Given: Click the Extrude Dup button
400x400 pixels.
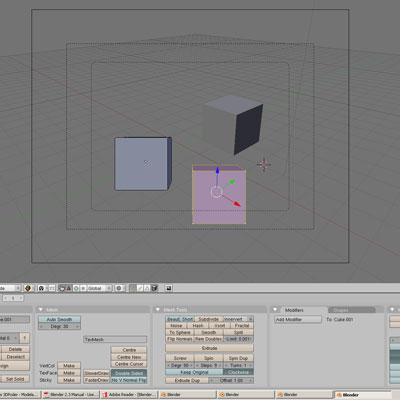Looking at the screenshot, I should [187, 380].
